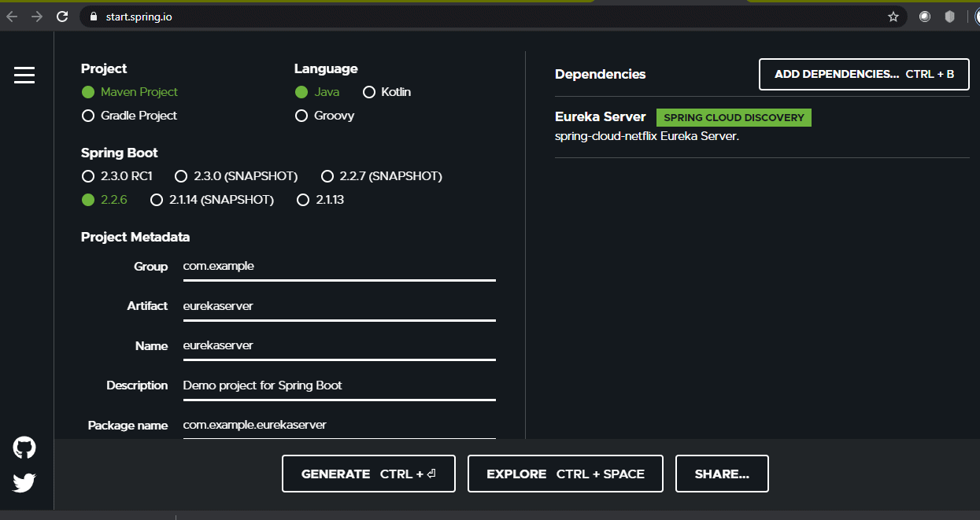Screen dimensions: 980x520
Task: Edit the Group field com.example
Action: [x=338, y=266]
